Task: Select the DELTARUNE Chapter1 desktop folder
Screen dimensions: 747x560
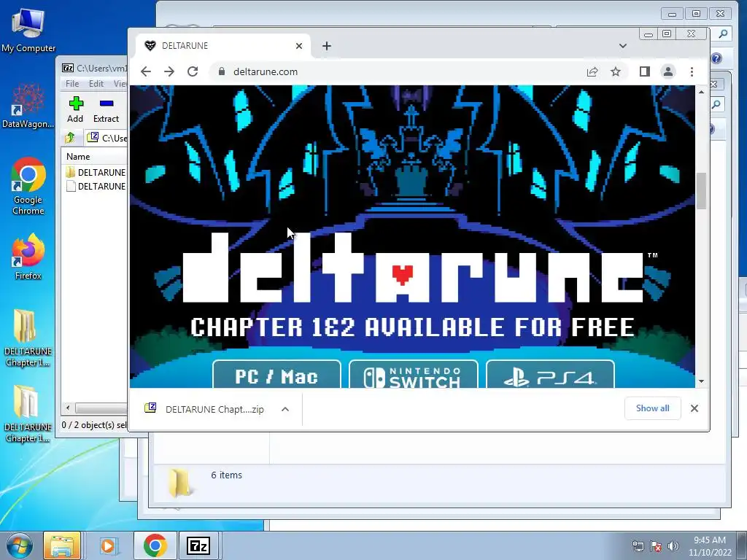Action: [x=28, y=338]
